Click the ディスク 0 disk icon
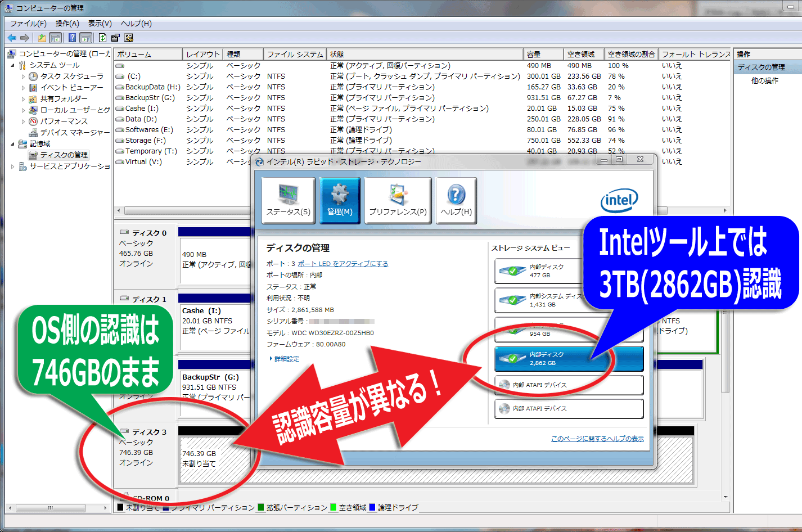The height and width of the screenshot is (532, 802). coord(124,232)
